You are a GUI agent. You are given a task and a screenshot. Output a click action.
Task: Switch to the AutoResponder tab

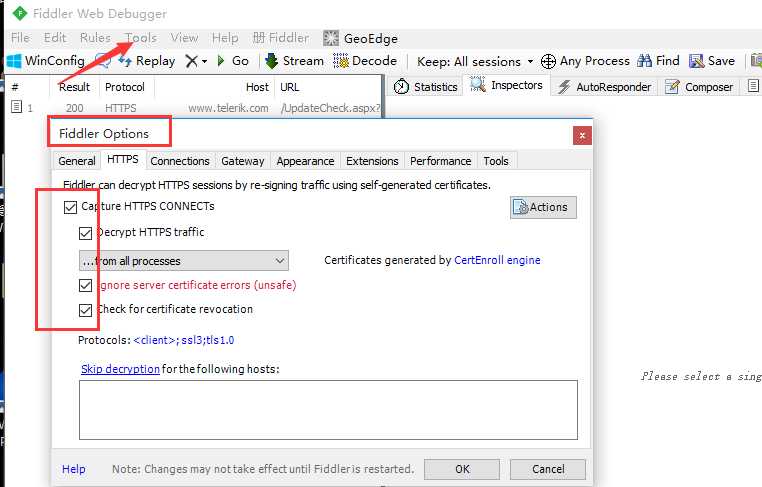pyautogui.click(x=604, y=87)
